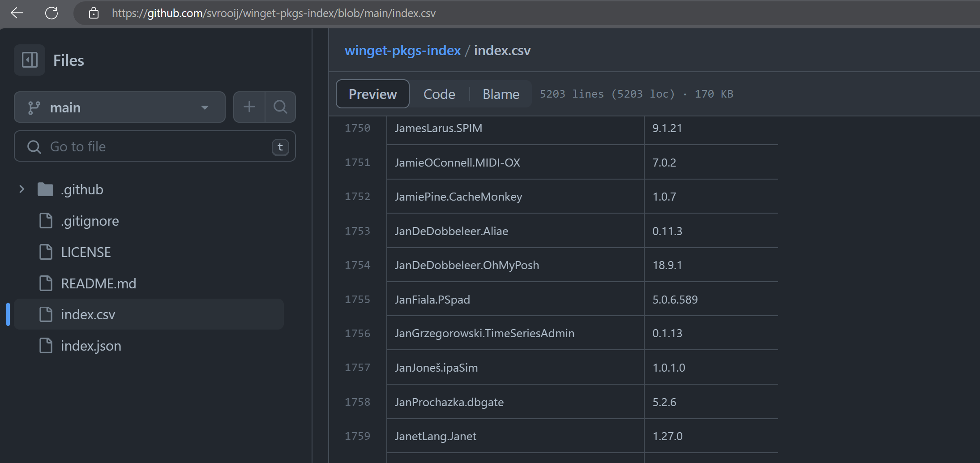This screenshot has height=463, width=980.
Task: Click the browser back arrow
Action: coord(17,13)
